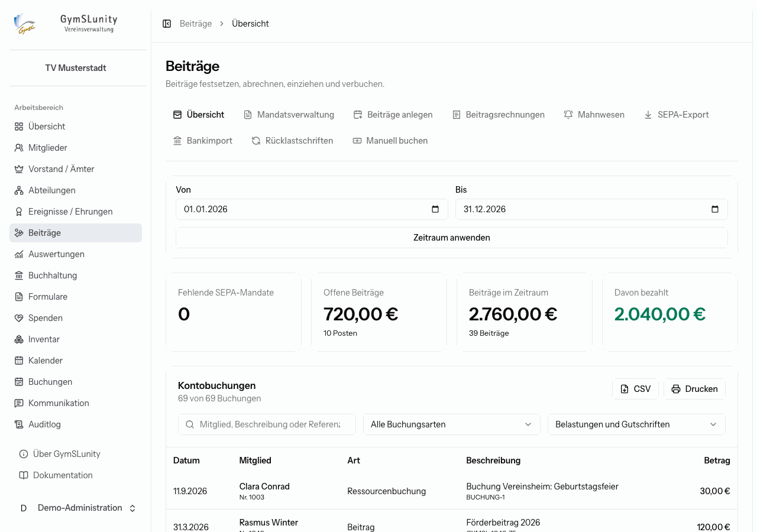Click the Auswertungen chart icon
This screenshot has width=757, height=532.
(19, 254)
